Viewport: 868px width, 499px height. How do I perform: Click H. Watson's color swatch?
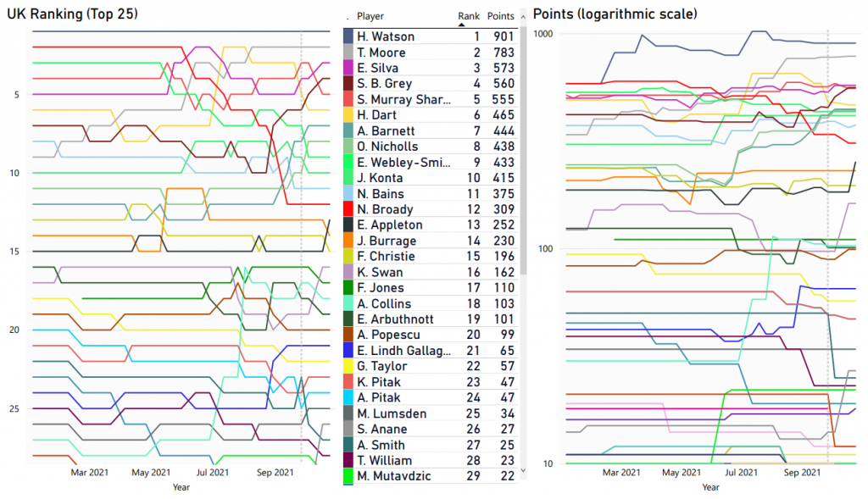click(348, 36)
